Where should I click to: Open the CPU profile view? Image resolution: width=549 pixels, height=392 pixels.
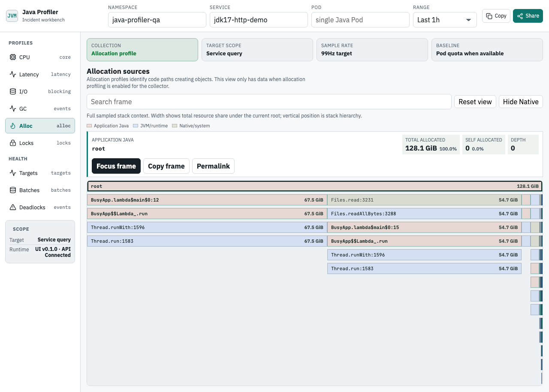(x=40, y=57)
